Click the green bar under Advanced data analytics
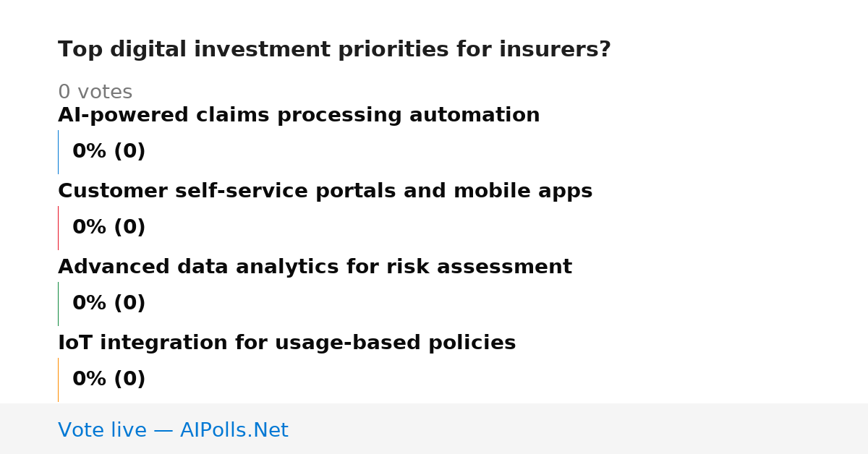 tap(58, 304)
